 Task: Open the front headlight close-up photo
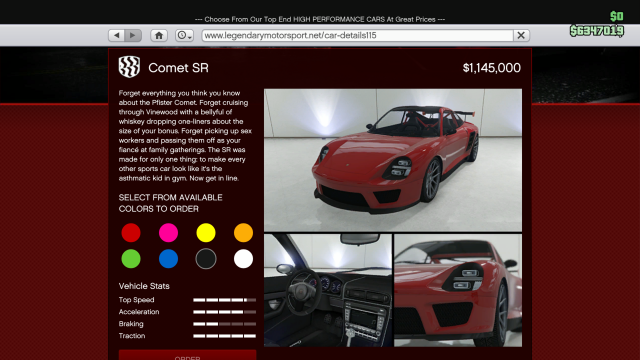458,290
